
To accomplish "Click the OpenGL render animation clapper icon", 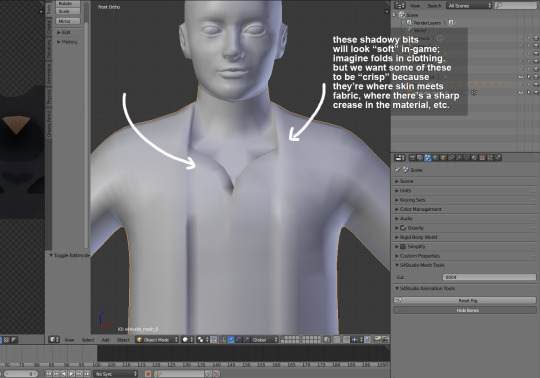I will 385,340.
